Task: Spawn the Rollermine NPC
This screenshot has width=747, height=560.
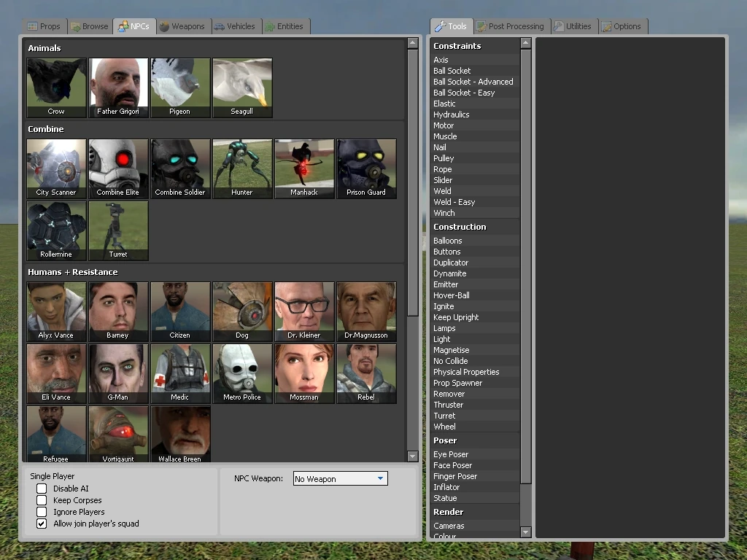Action: point(56,230)
